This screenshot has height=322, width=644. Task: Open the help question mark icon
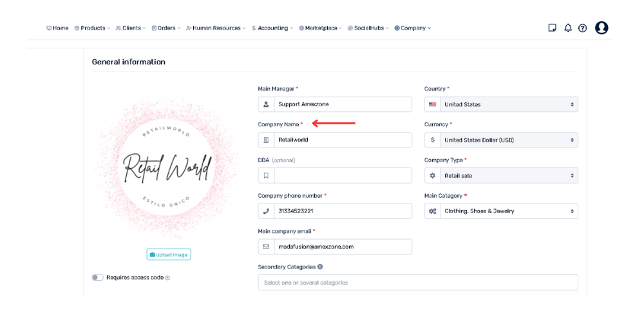coord(582,28)
